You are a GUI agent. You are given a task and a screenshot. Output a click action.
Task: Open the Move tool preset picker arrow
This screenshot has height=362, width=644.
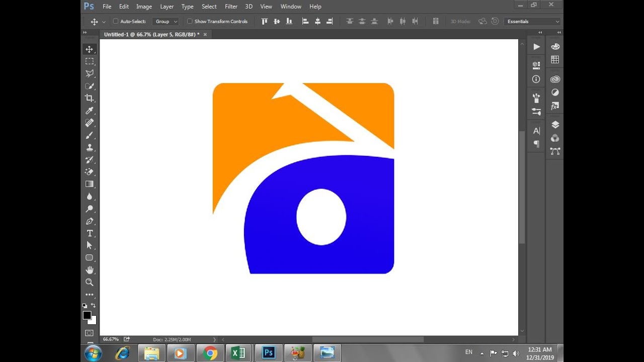(104, 22)
